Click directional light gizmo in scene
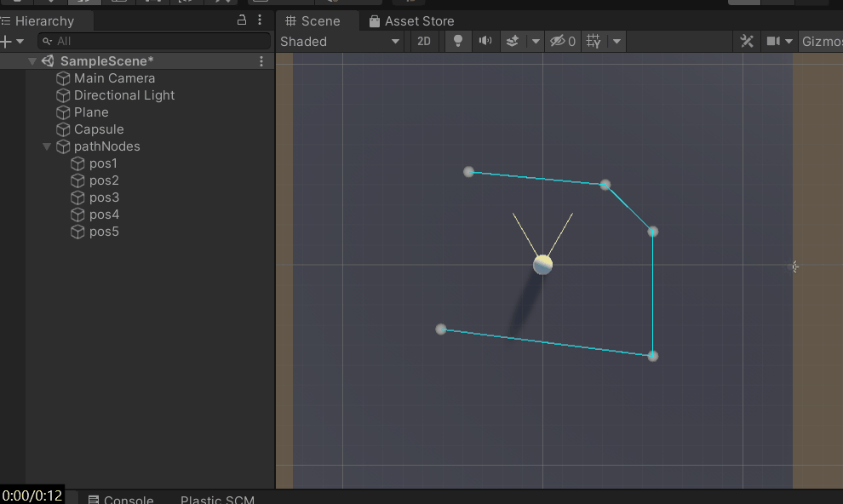Image resolution: width=843 pixels, height=504 pixels. pyautogui.click(x=794, y=266)
